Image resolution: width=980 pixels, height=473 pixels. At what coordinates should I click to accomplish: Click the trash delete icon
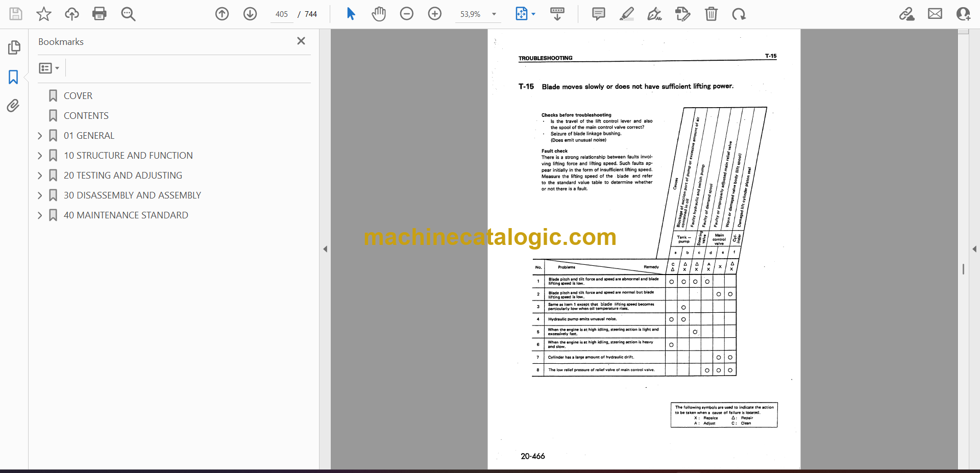(x=711, y=14)
